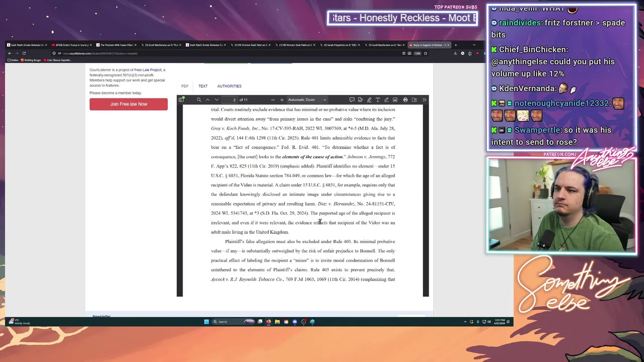Click the taskbar Search box

[232, 321]
